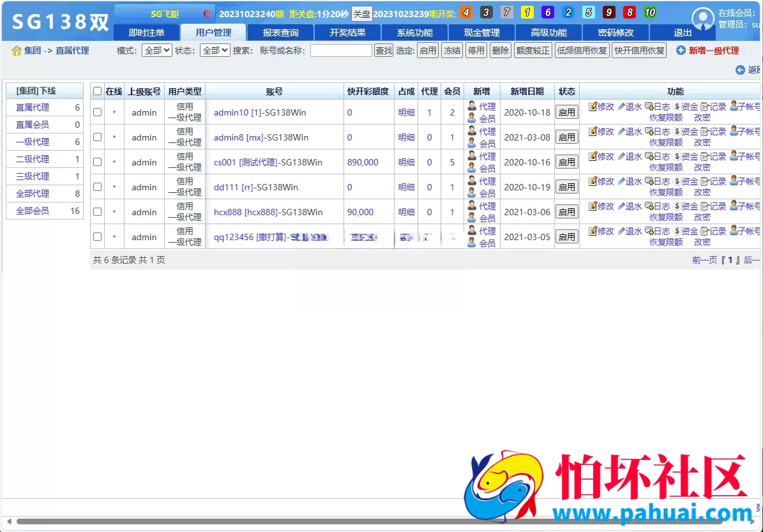The width and height of the screenshot is (763, 532).
Task: Click the red refresh icon beside SG飞艇
Action: tap(207, 13)
